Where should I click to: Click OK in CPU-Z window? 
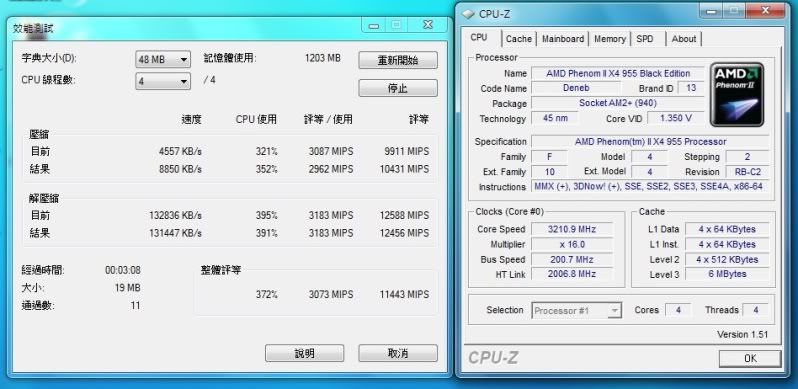[x=750, y=358]
